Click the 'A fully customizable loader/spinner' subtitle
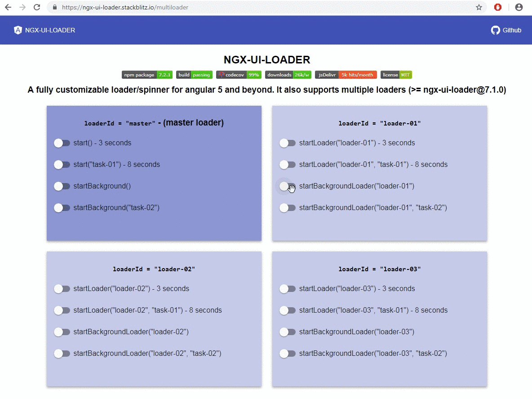 [x=267, y=90]
